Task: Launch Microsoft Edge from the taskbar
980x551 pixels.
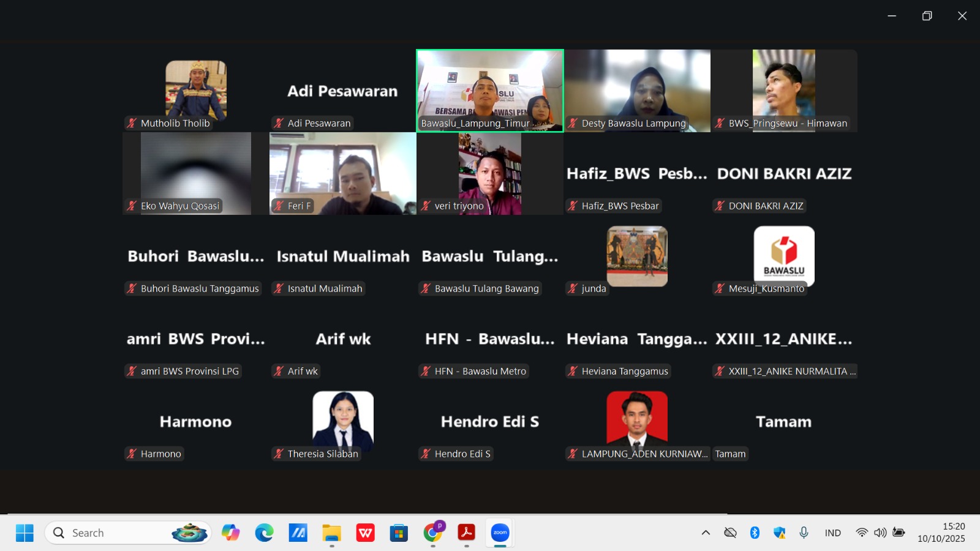Action: click(x=264, y=533)
